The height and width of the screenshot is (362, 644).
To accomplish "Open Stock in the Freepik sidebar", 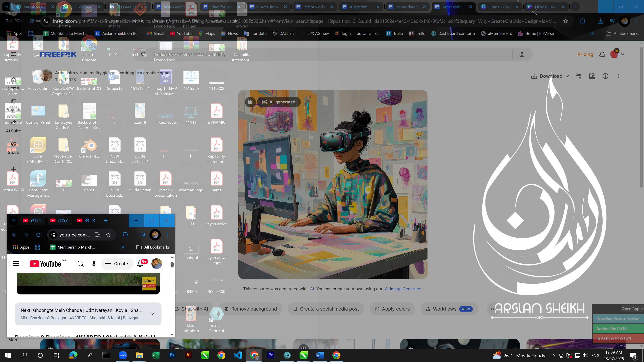I will [x=13, y=148].
